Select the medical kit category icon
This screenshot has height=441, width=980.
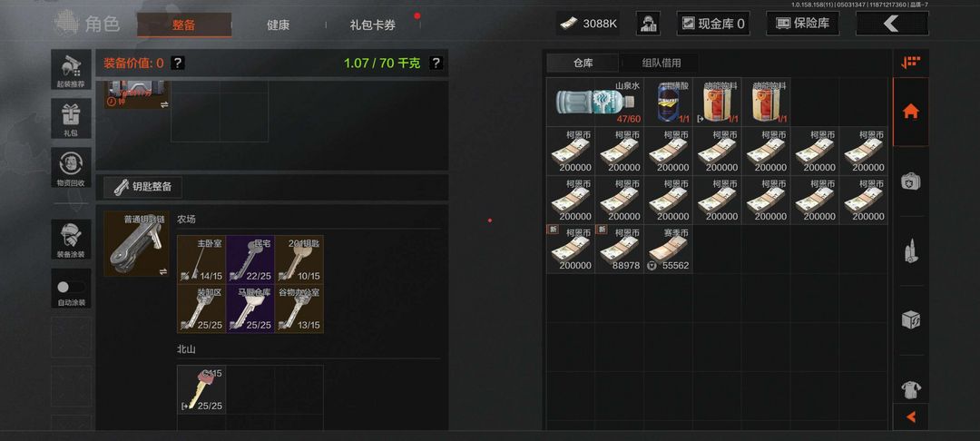pos(911,181)
